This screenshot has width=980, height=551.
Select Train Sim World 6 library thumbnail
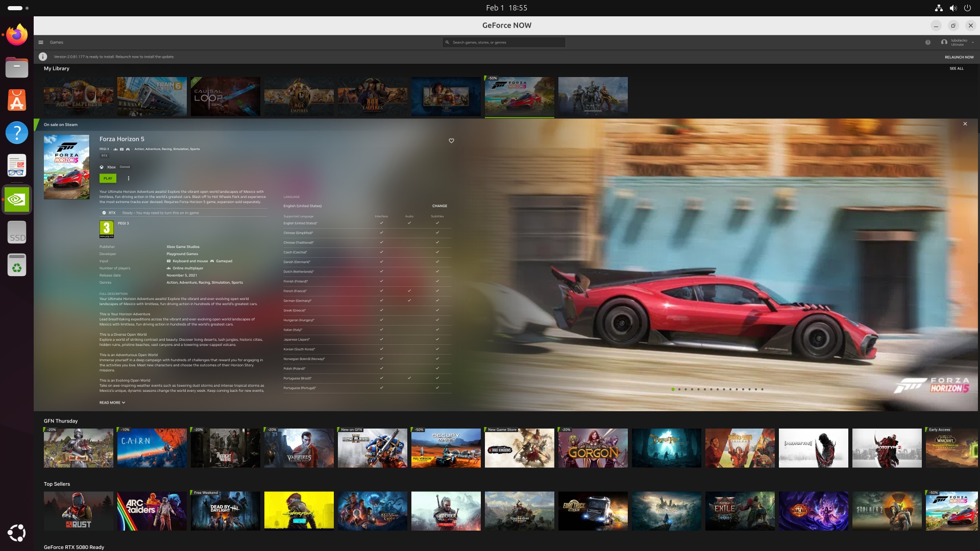[x=152, y=96]
